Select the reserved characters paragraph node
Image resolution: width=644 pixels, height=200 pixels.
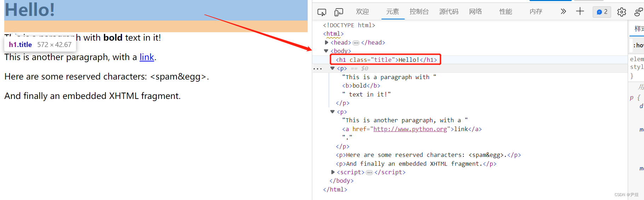click(428, 155)
